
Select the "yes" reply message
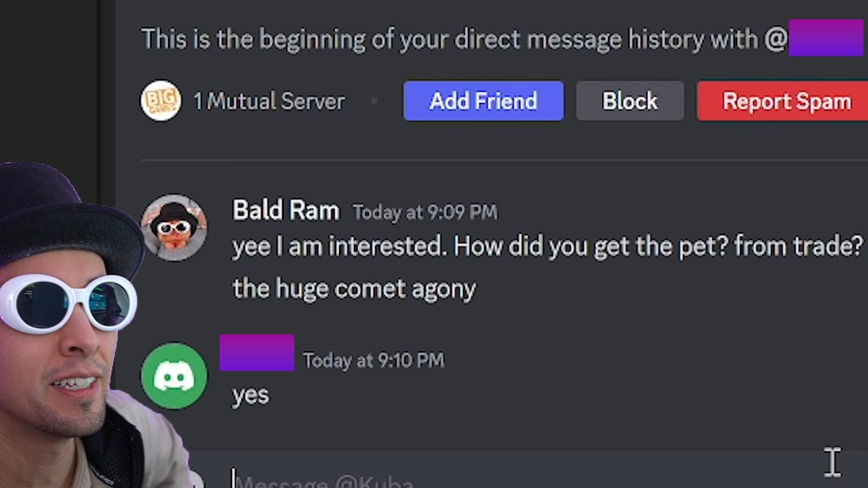tap(251, 395)
